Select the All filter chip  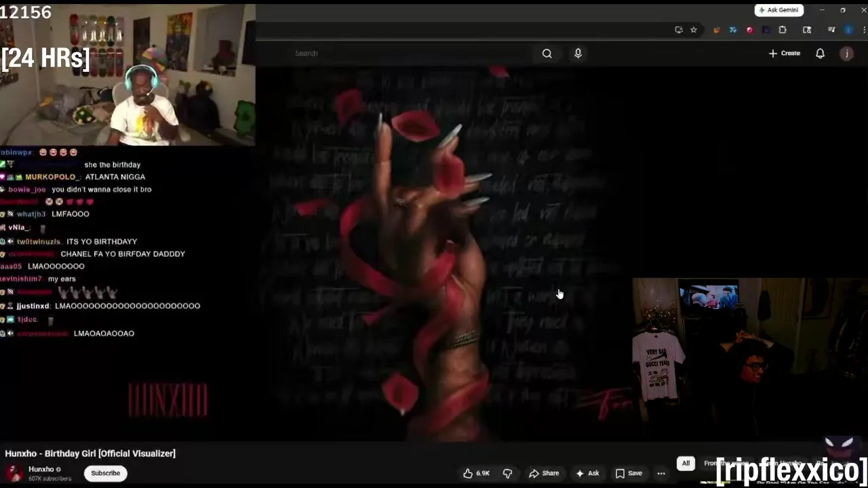coord(686,464)
